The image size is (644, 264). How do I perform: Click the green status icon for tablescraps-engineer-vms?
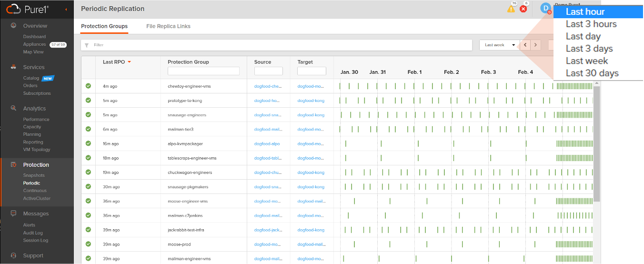[88, 158]
